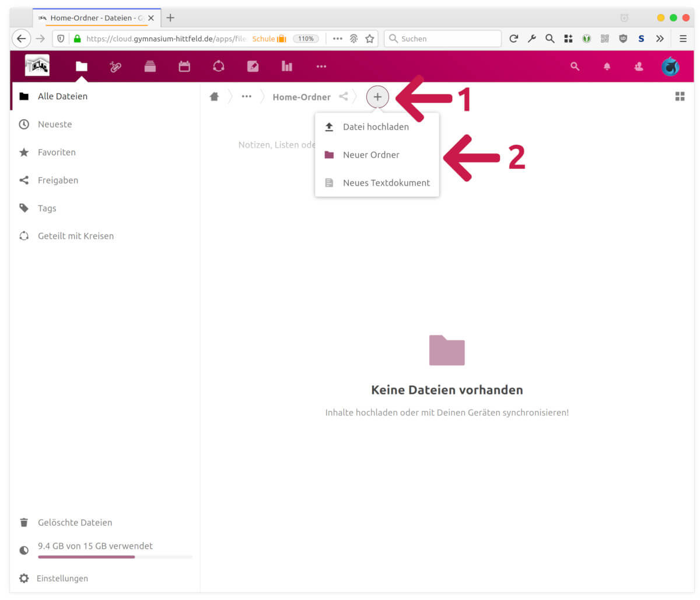This screenshot has width=700, height=600.
Task: Create Neues Textdokument from menu
Action: [386, 183]
